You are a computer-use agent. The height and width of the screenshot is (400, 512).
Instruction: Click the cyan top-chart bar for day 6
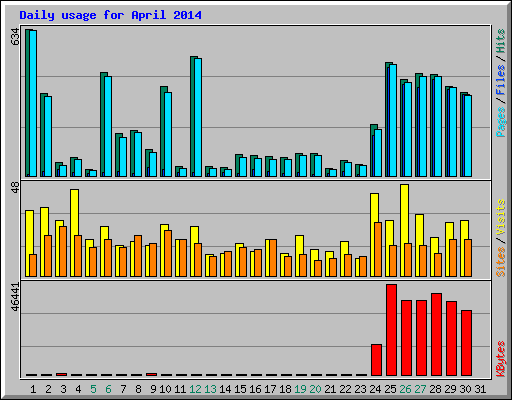pyautogui.click(x=108, y=126)
